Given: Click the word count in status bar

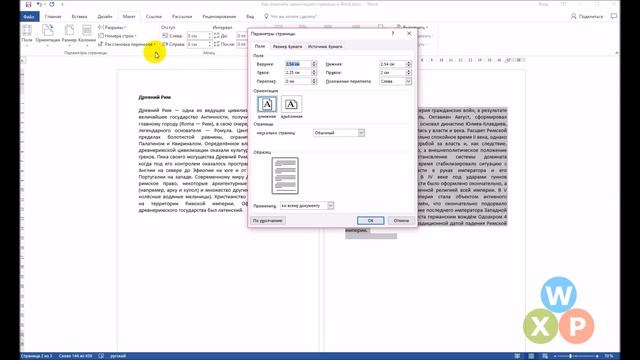Looking at the screenshot, I should 76,356.
